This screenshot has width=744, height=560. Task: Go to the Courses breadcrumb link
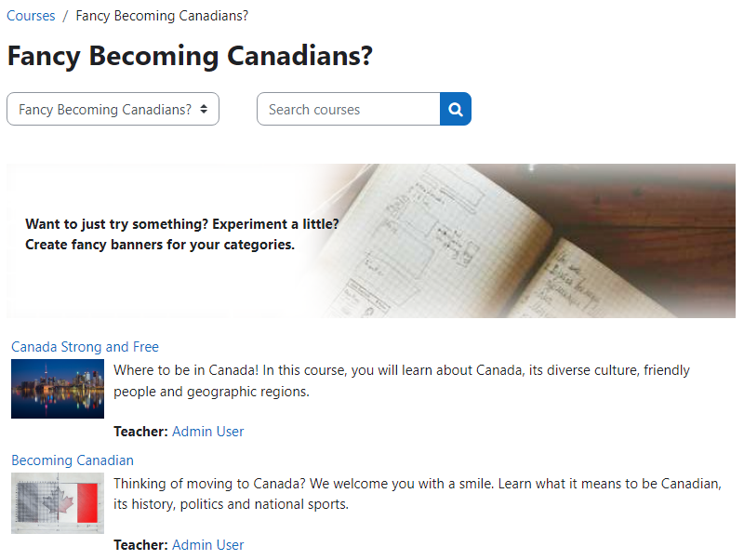pyautogui.click(x=31, y=16)
